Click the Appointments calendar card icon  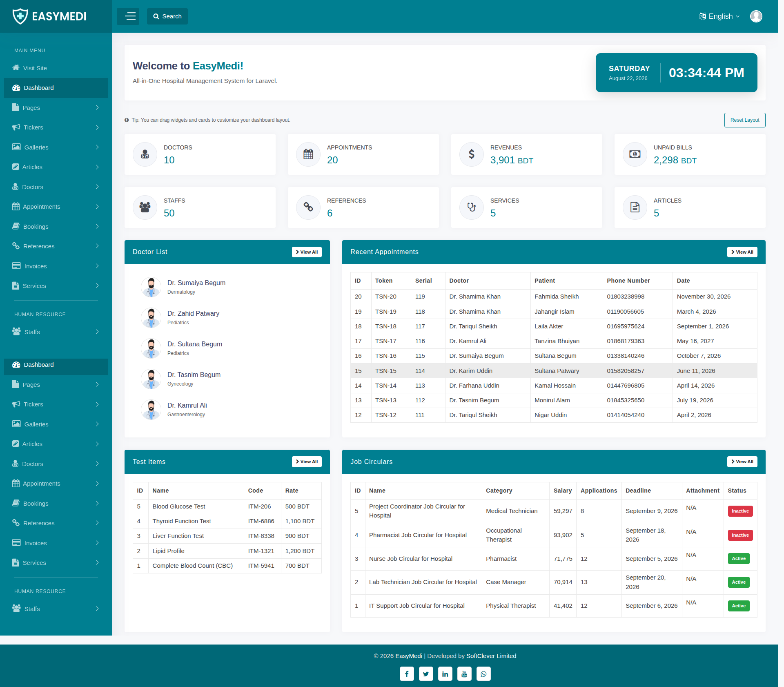308,154
